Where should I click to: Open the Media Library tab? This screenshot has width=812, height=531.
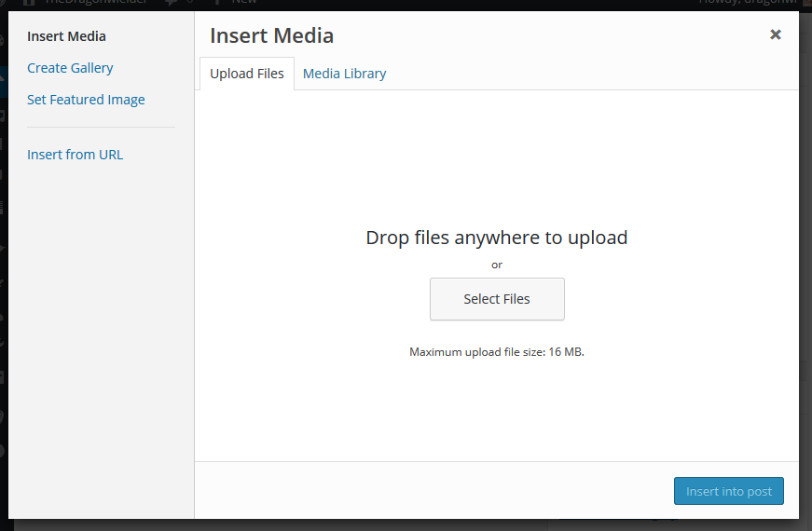tap(344, 74)
